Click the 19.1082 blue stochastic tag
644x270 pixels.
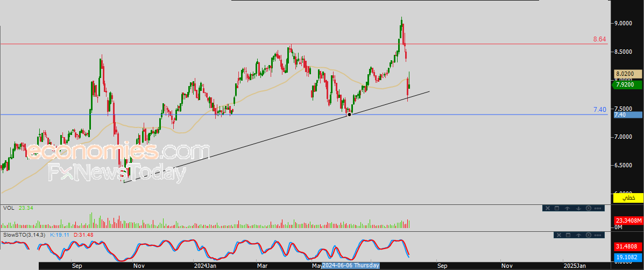point(627,257)
